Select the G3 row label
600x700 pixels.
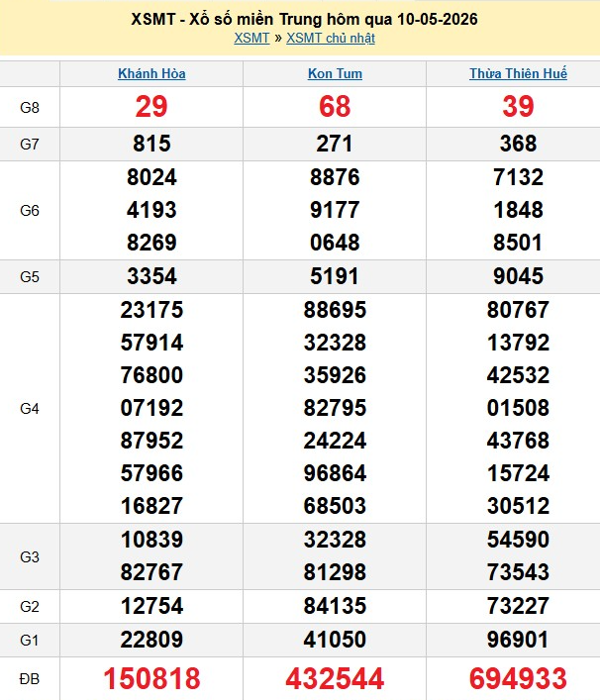tap(30, 556)
